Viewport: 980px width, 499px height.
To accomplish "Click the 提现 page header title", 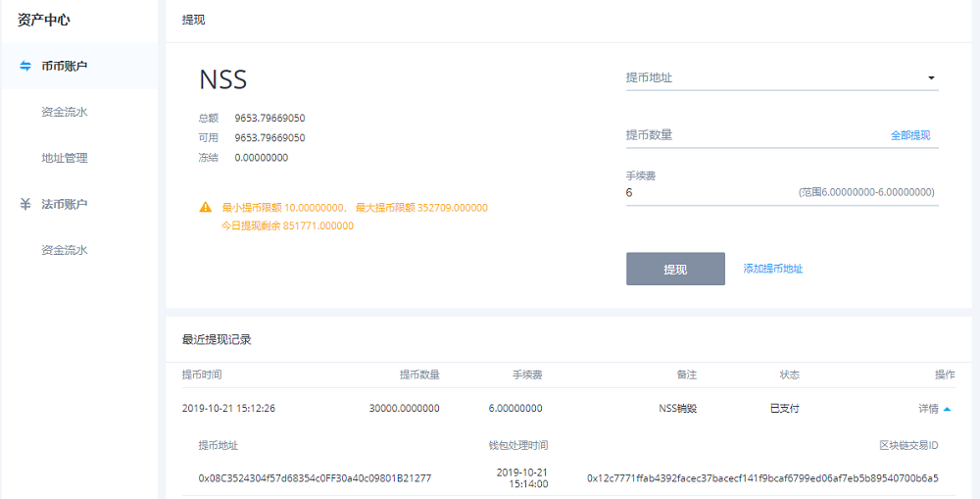I will point(193,20).
